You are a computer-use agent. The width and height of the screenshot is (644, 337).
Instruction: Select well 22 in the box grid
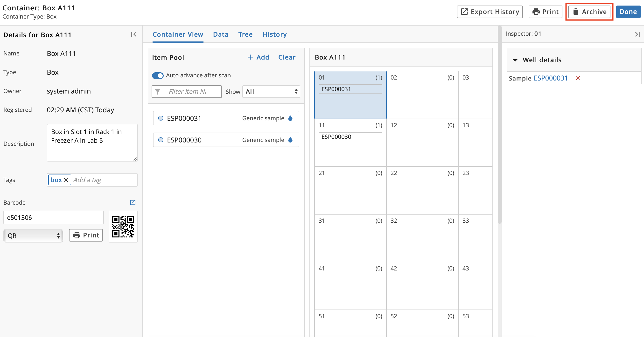coord(422,190)
